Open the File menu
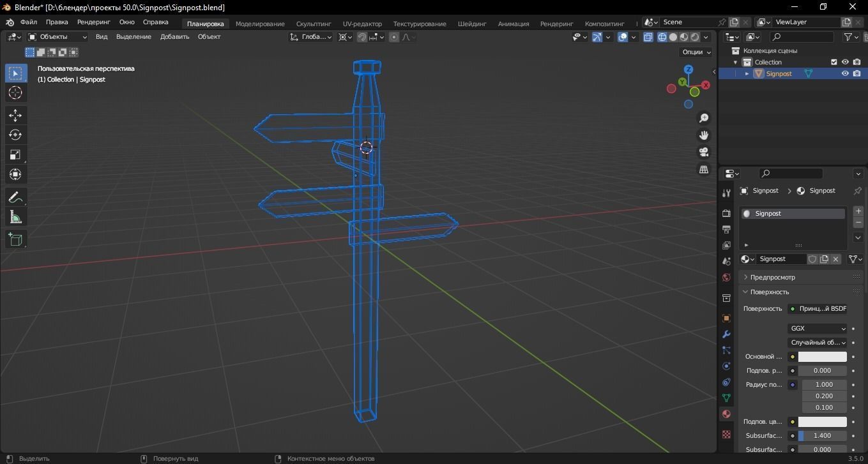The height and width of the screenshot is (464, 868). click(x=29, y=22)
